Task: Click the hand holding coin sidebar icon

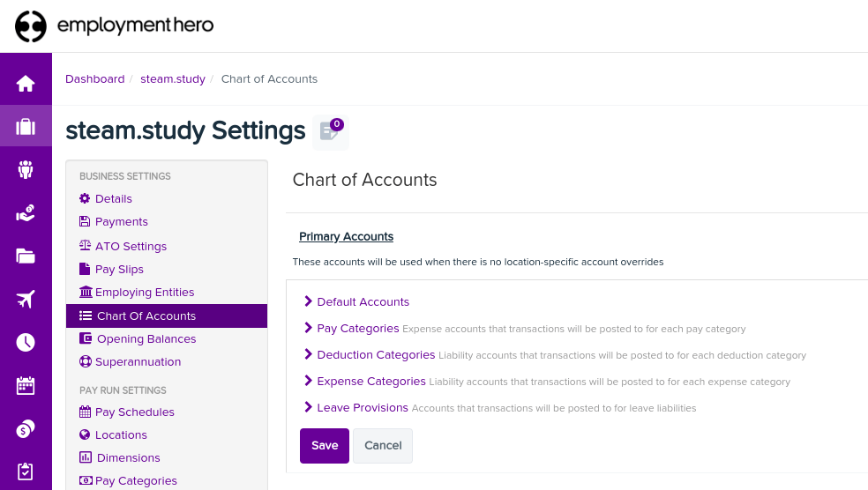Action: click(26, 212)
